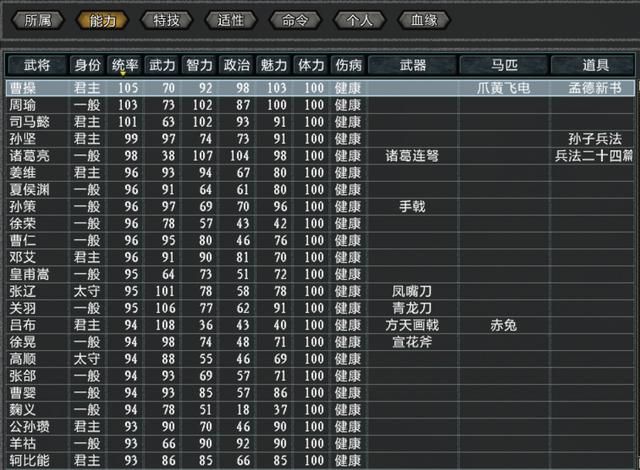
Task: Select general 张郃 row
Action: 320,376
